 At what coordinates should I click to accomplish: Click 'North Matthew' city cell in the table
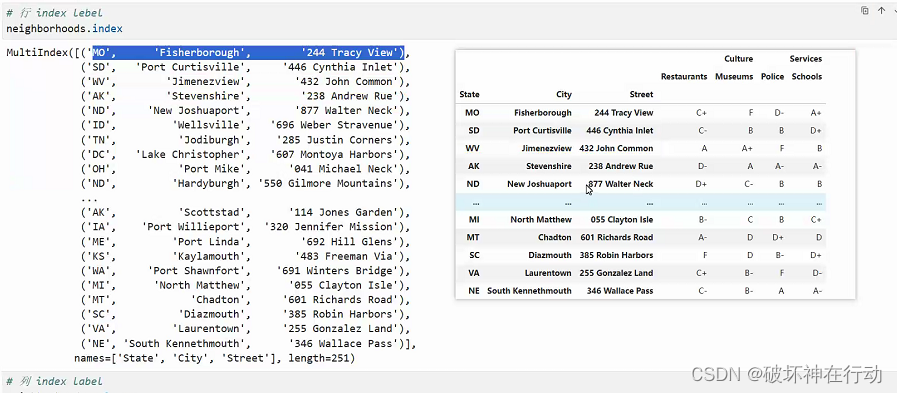541,220
